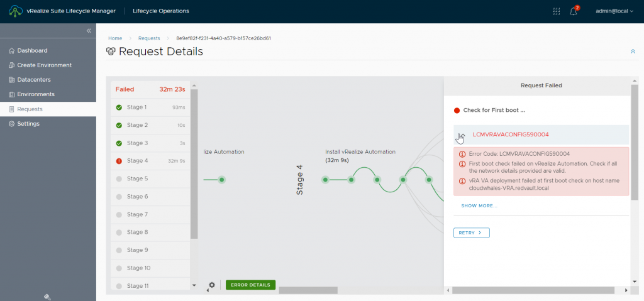The image size is (644, 301).
Task: Select Stage 6 in the stage list
Action: 150,196
